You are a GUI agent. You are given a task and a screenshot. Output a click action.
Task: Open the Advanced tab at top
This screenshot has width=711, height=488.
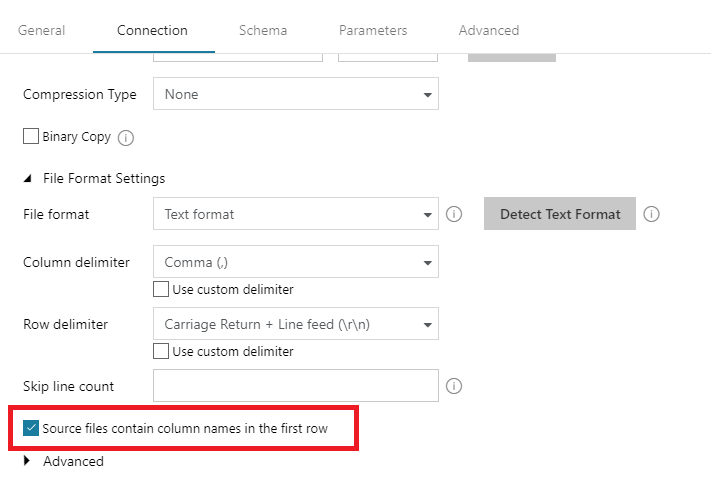pos(489,30)
